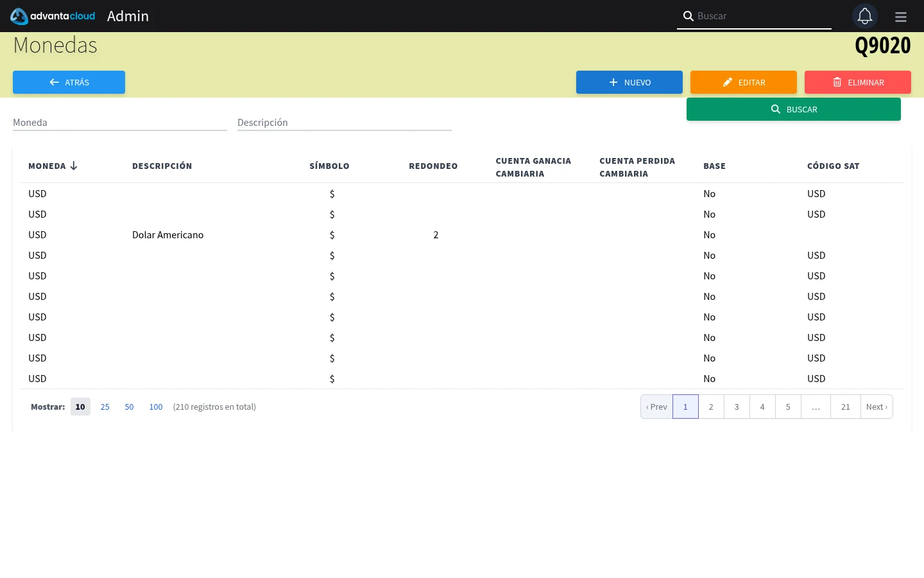This screenshot has width=924, height=578.
Task: Sort by Código SAT column header
Action: (x=834, y=166)
